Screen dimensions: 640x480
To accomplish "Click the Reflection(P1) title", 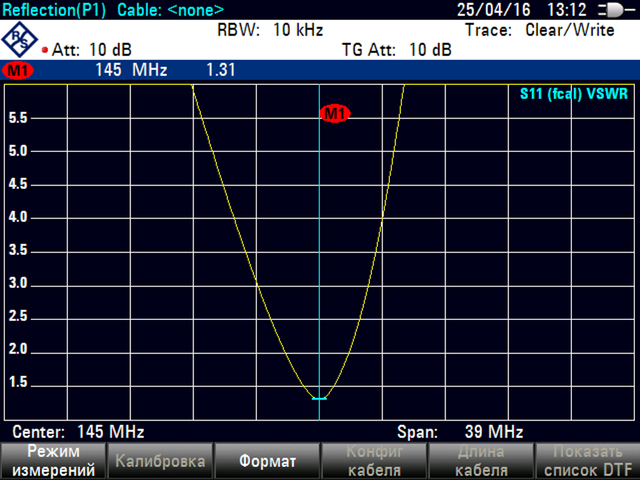I will 55,10.
